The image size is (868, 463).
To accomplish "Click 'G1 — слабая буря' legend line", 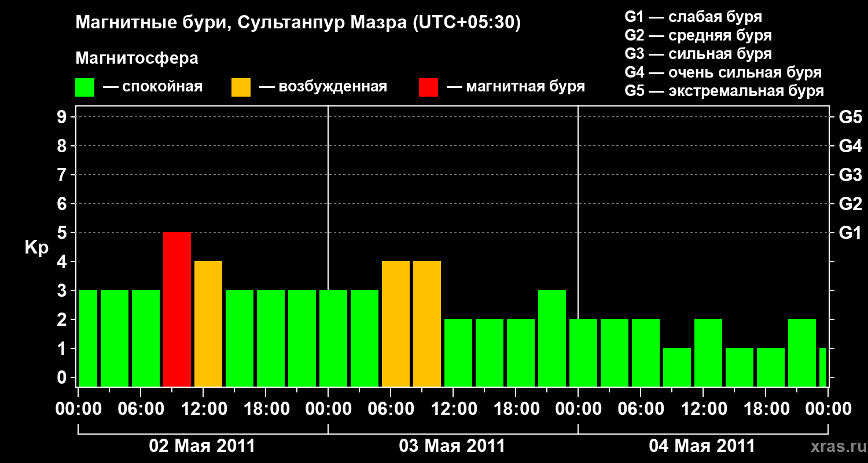I will pyautogui.click(x=693, y=17).
